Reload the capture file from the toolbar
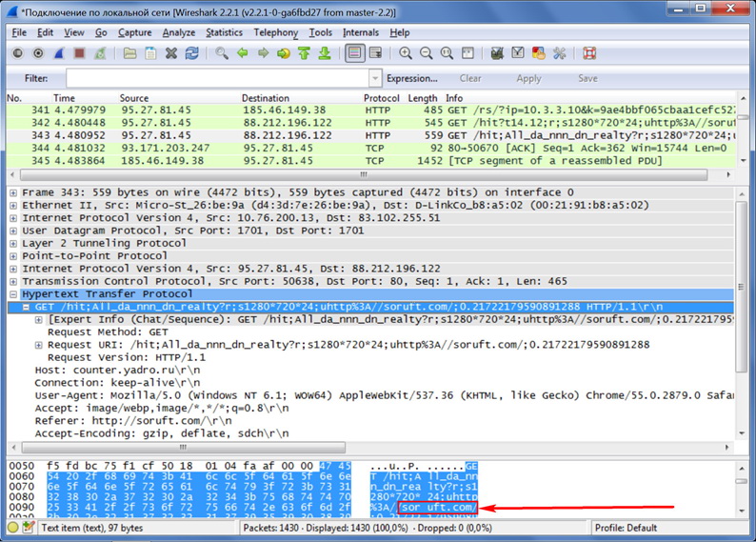756x542 pixels. (192, 54)
